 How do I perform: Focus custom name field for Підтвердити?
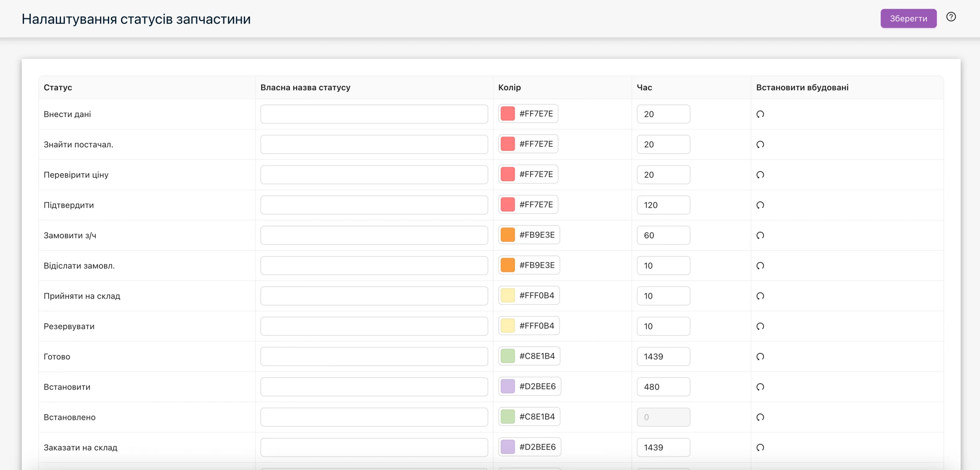click(374, 205)
